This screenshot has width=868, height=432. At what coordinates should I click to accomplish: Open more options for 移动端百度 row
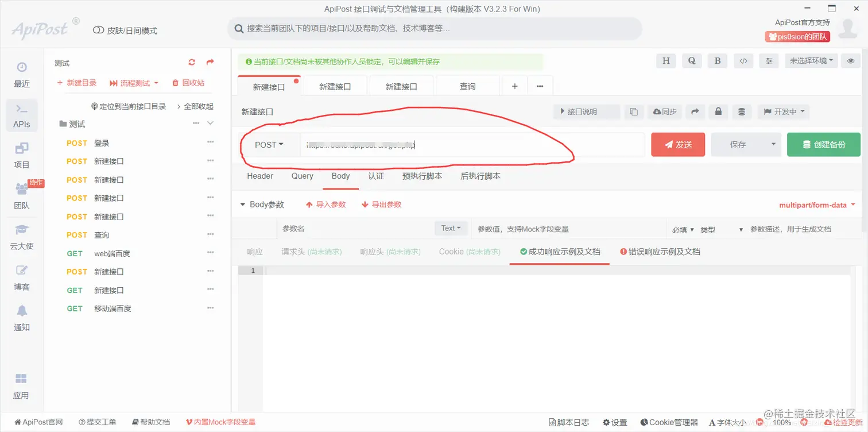click(x=210, y=308)
